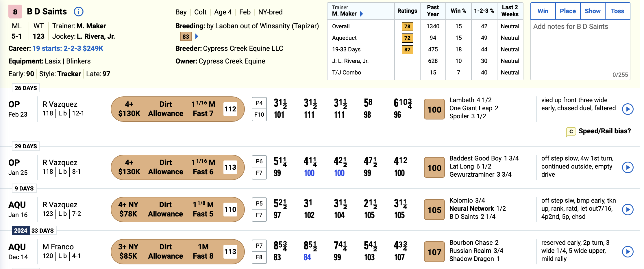Click the 107 speed figure box
The height and width of the screenshot is (269, 644).
434,252
